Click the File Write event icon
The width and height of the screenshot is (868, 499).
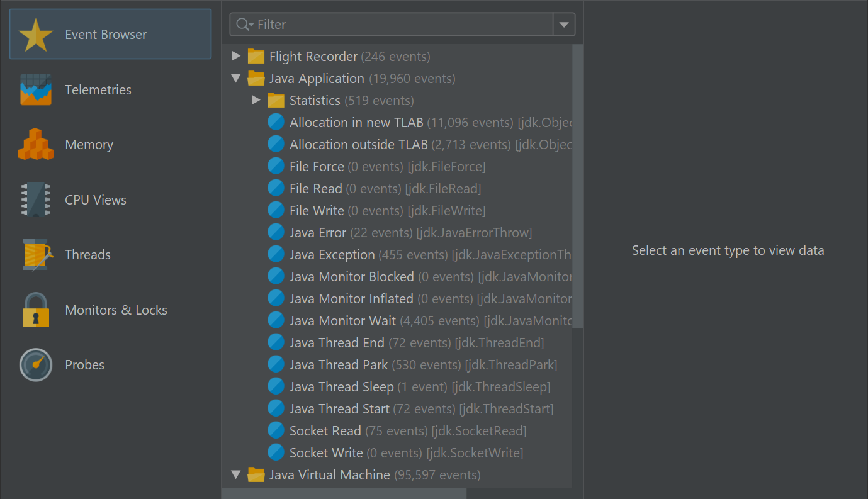click(x=276, y=210)
